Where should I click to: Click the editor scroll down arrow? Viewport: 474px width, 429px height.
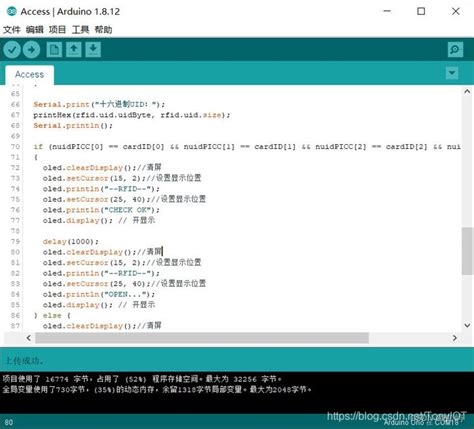click(467, 325)
